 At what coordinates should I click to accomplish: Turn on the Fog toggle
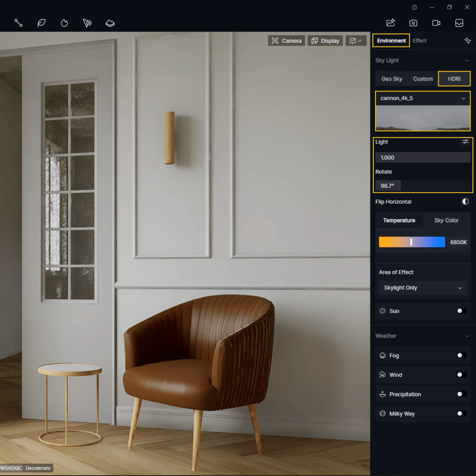[462, 356]
